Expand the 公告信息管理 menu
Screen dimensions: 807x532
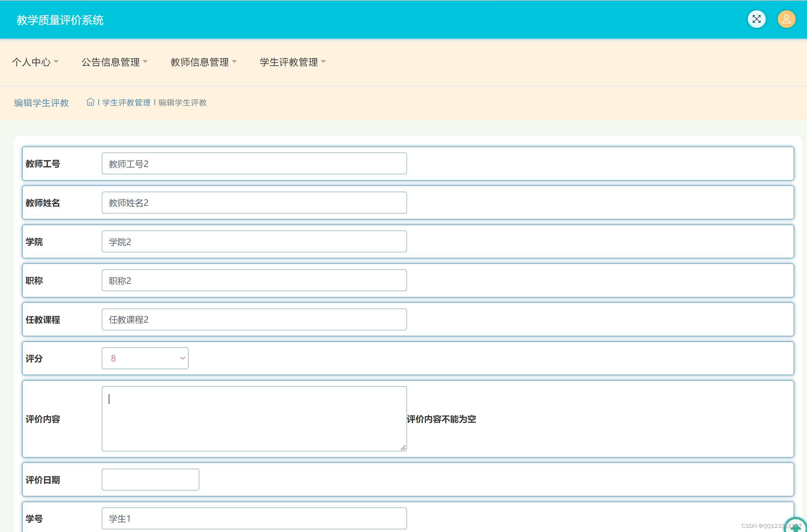click(x=115, y=62)
